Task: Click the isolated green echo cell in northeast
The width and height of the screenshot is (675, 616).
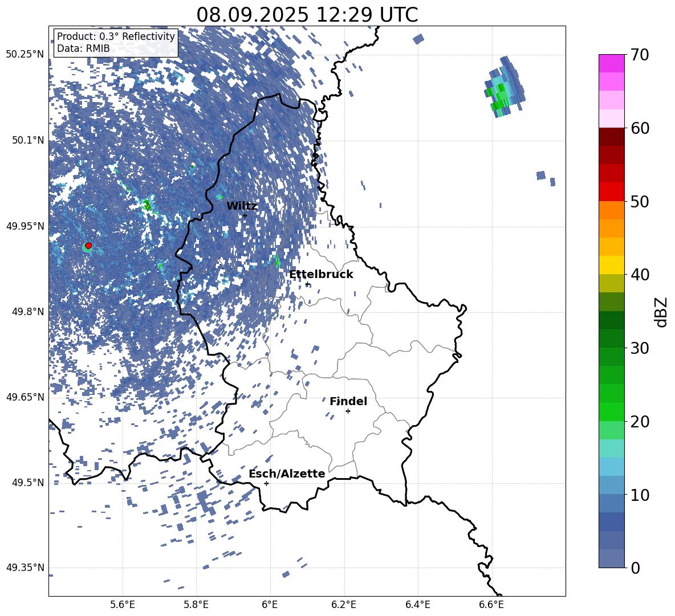Action: tap(503, 87)
